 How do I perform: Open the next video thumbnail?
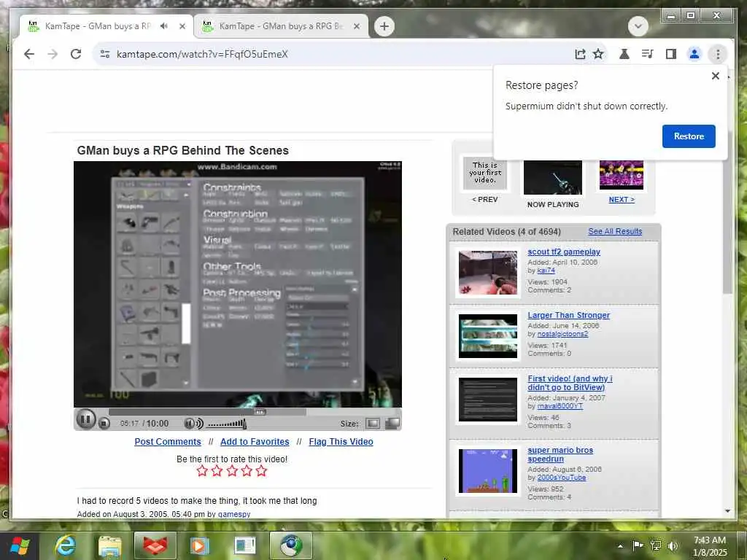coord(622,175)
